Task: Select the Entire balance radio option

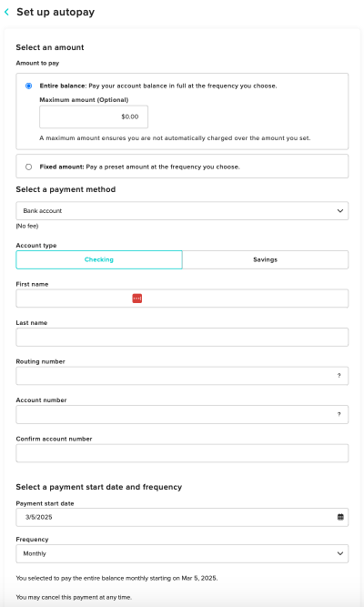Action: (x=28, y=86)
